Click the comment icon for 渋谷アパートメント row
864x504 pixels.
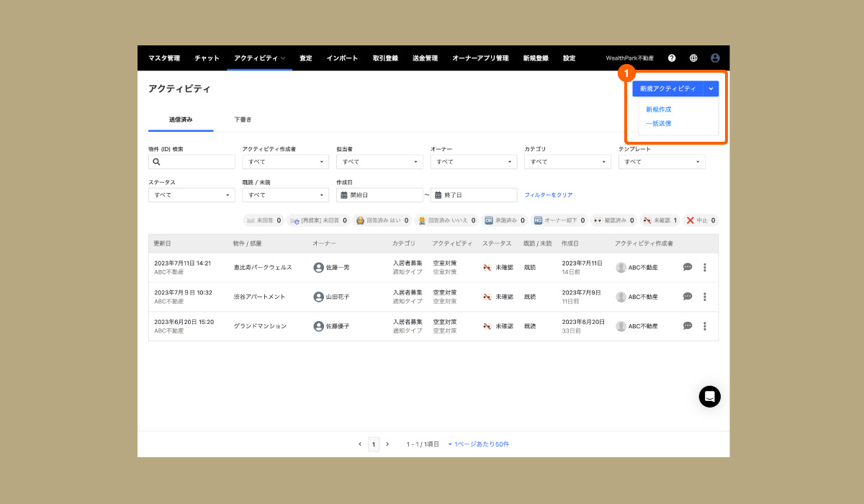[688, 297]
